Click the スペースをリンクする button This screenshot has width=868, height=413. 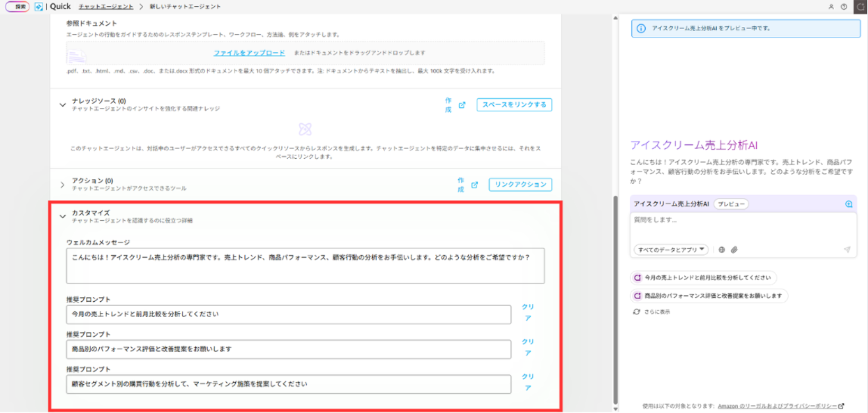(x=513, y=104)
